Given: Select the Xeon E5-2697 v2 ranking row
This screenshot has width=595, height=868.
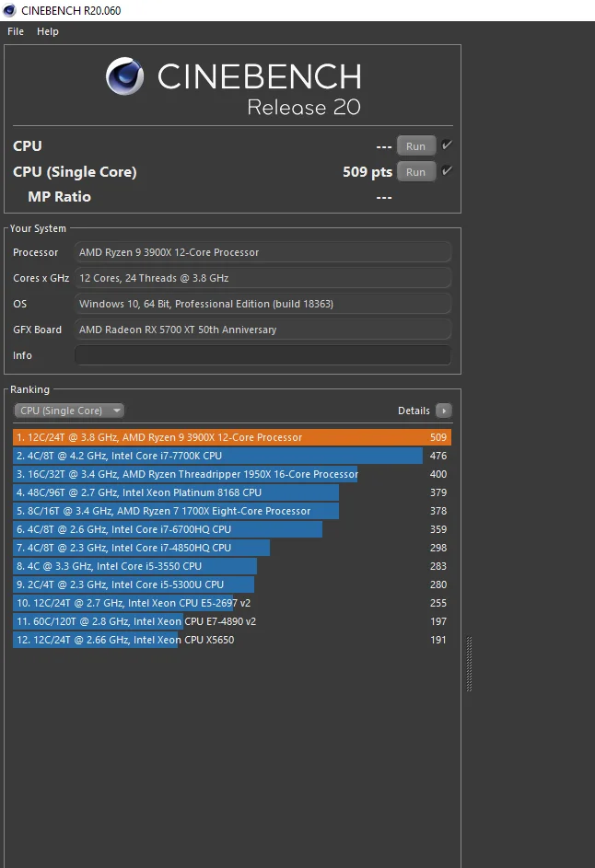Looking at the screenshot, I should [232, 603].
